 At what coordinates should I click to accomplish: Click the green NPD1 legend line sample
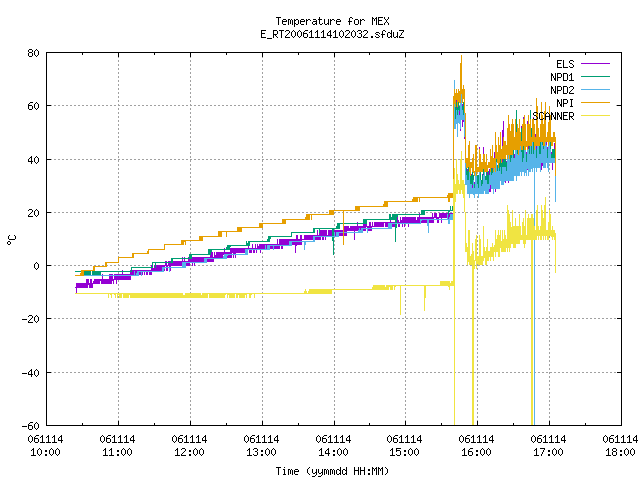595,77
